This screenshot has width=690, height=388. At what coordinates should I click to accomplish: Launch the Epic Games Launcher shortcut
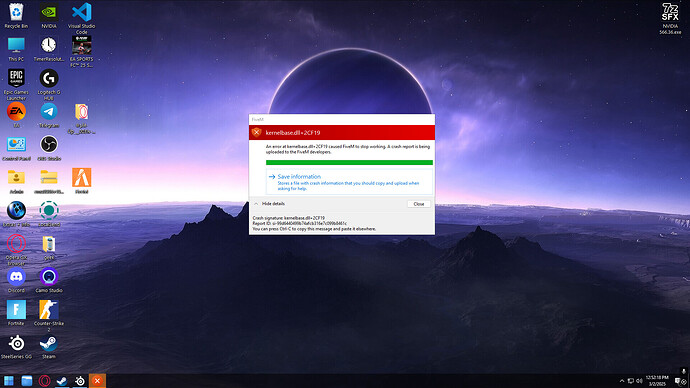point(16,84)
